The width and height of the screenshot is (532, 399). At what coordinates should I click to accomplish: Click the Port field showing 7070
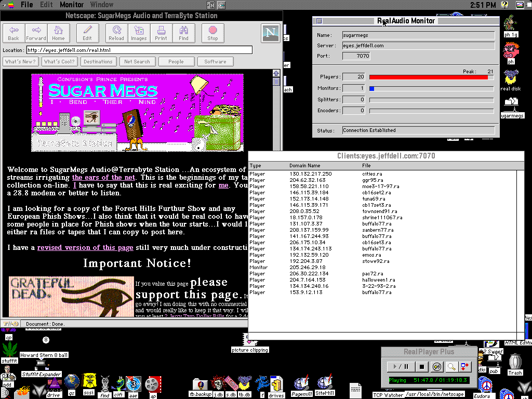(x=356, y=56)
